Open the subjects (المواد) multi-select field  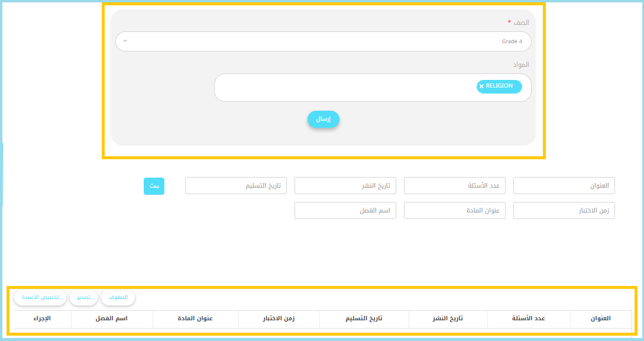(343, 88)
